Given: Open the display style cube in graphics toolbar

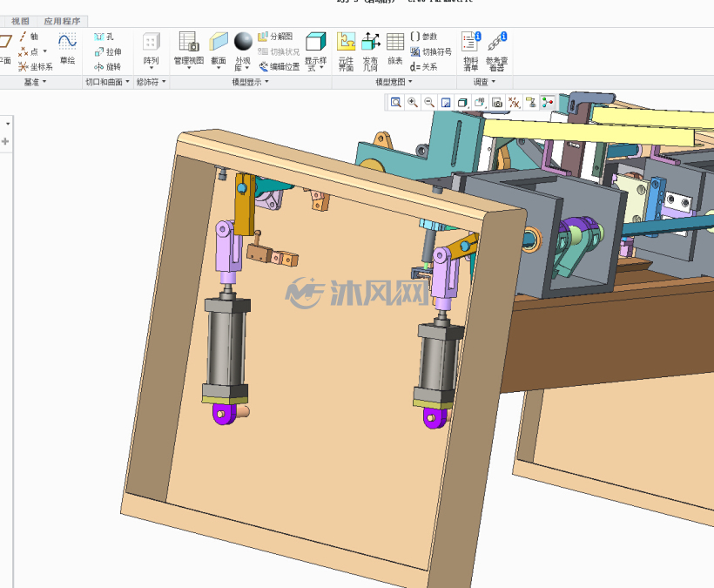Looking at the screenshot, I should 462,103.
